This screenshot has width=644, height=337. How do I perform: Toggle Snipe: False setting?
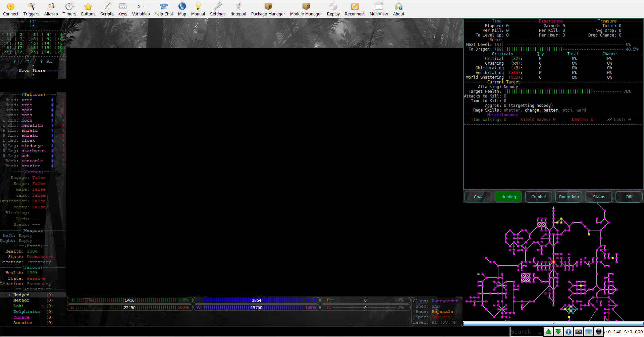tap(30, 184)
